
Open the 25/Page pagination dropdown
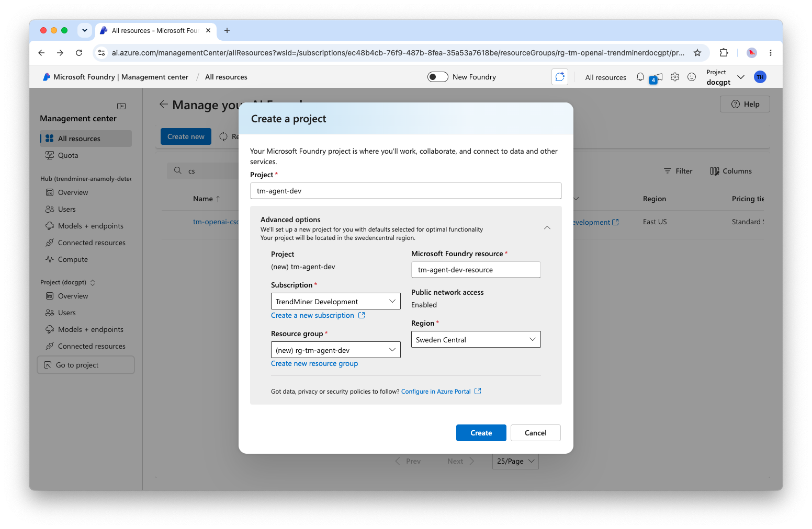click(x=515, y=461)
